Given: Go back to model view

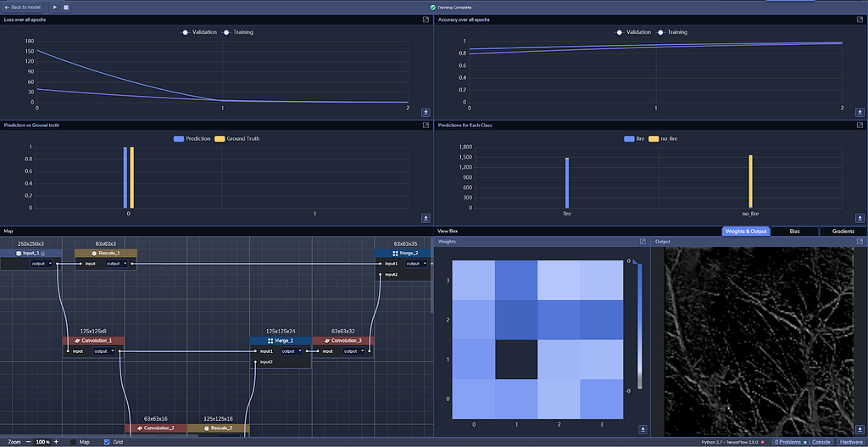Looking at the screenshot, I should click(21, 7).
